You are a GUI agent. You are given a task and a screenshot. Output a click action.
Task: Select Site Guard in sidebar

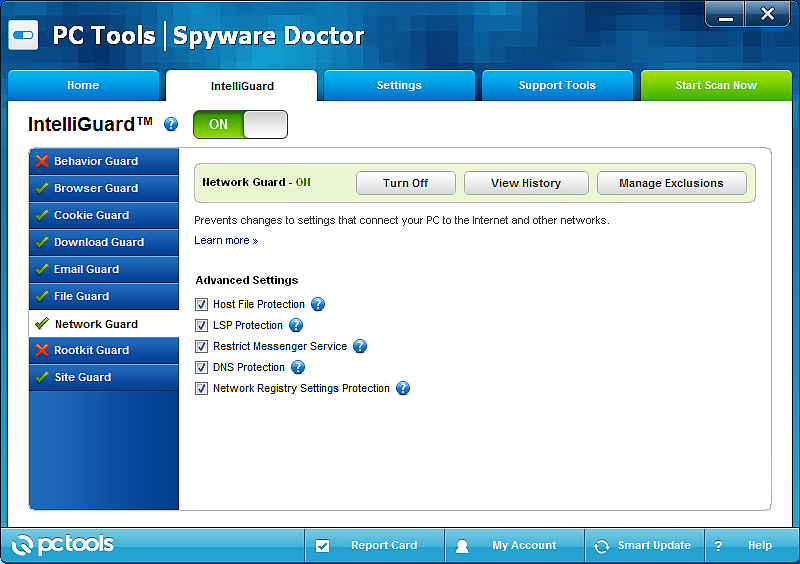[104, 377]
